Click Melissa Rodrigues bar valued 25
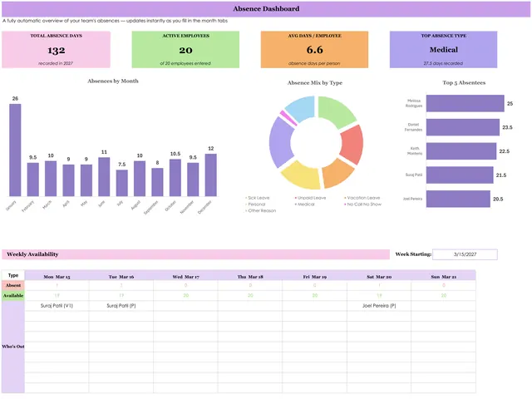Image resolution: width=532 pixels, height=399 pixels. (465, 103)
